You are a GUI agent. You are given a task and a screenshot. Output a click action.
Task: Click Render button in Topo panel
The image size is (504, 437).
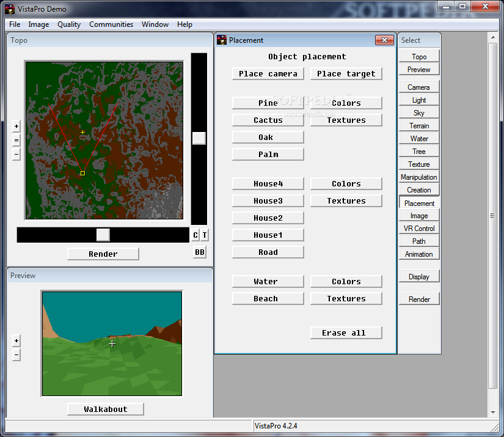click(x=103, y=254)
